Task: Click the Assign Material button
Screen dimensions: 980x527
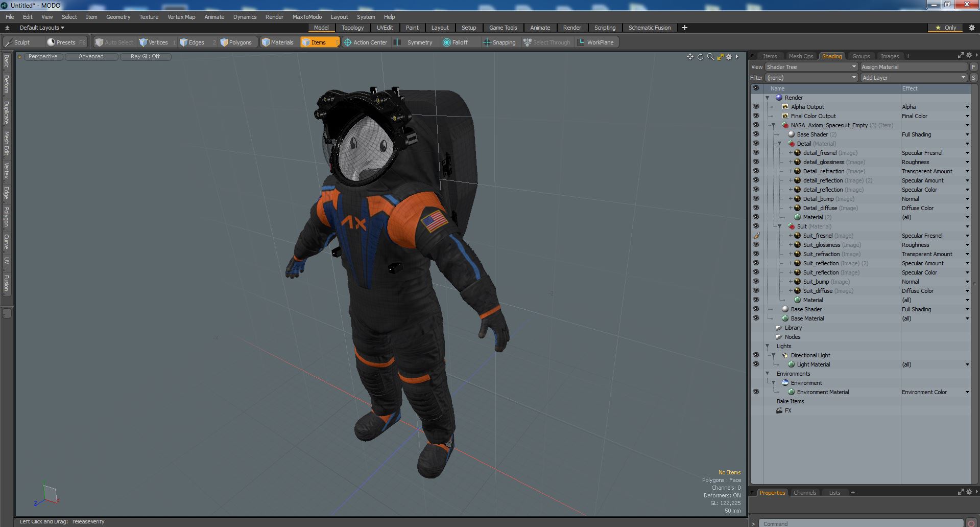Action: 914,67
